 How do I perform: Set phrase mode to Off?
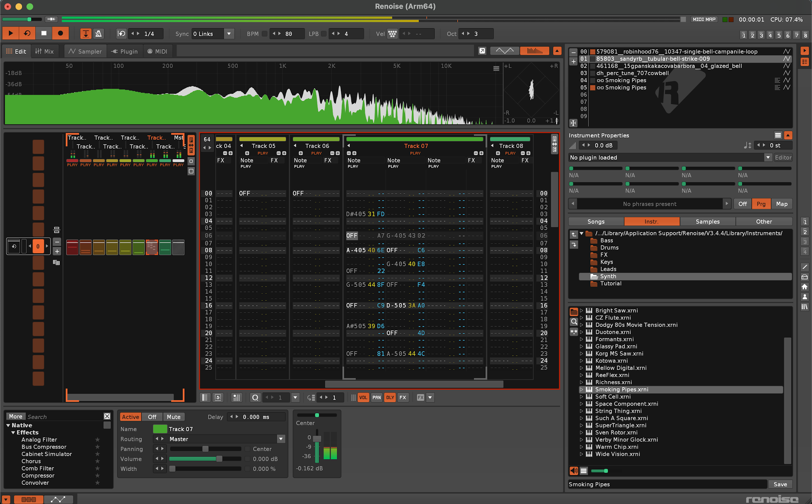pos(742,204)
